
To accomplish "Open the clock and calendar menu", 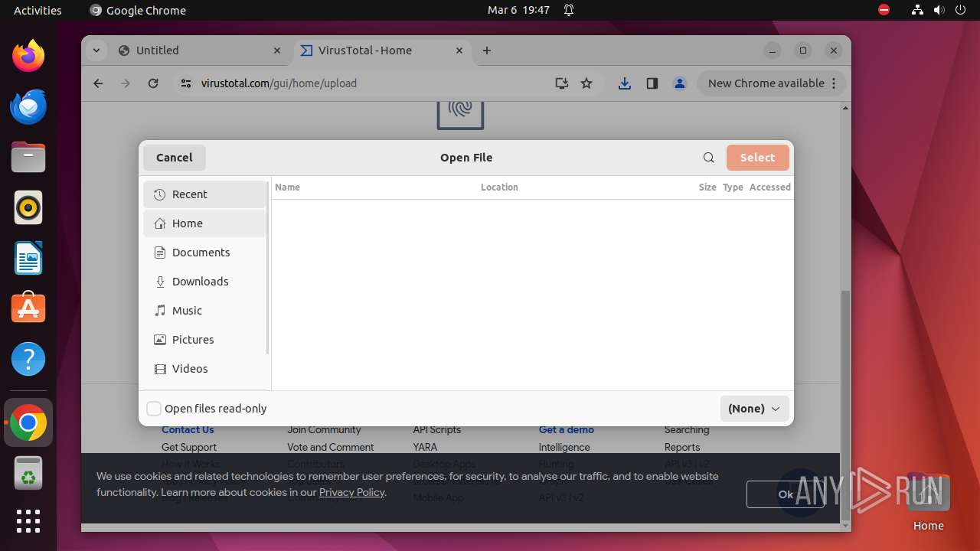I will click(519, 10).
